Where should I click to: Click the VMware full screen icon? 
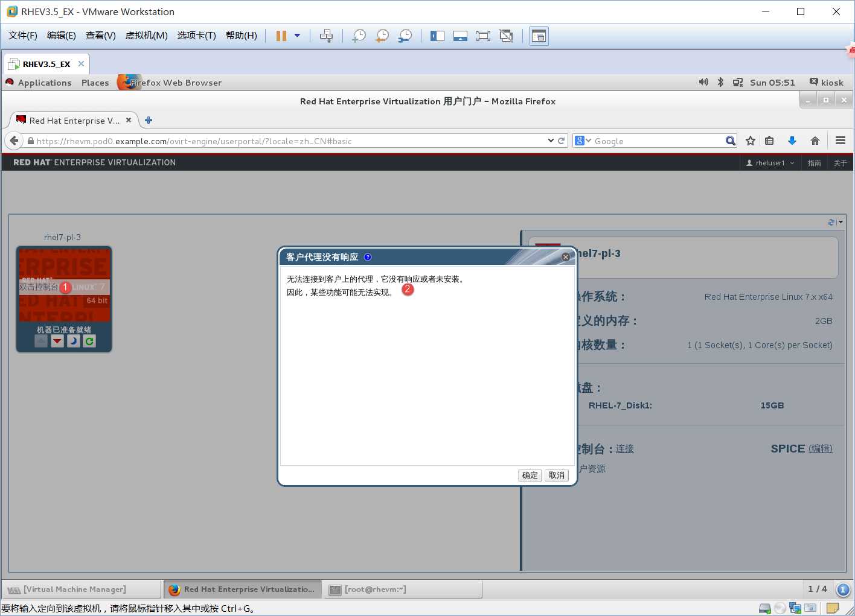point(483,36)
